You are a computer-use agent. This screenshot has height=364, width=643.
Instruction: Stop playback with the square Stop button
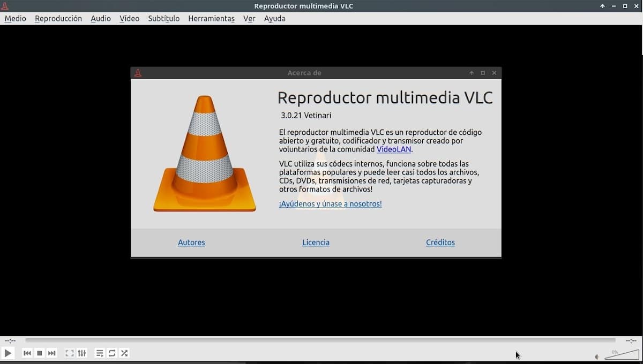(x=39, y=353)
